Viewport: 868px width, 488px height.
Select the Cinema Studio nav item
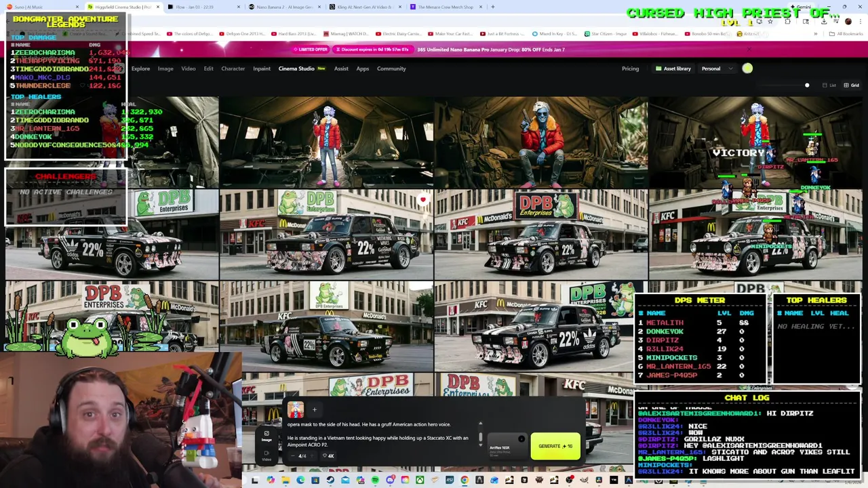[302, 68]
